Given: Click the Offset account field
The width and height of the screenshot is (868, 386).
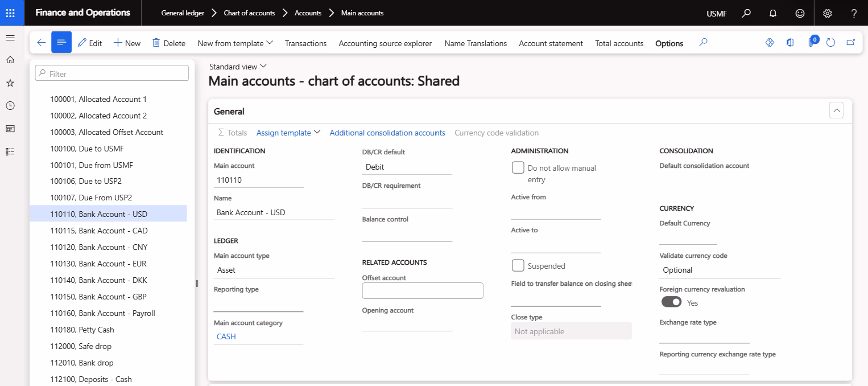Looking at the screenshot, I should point(423,290).
